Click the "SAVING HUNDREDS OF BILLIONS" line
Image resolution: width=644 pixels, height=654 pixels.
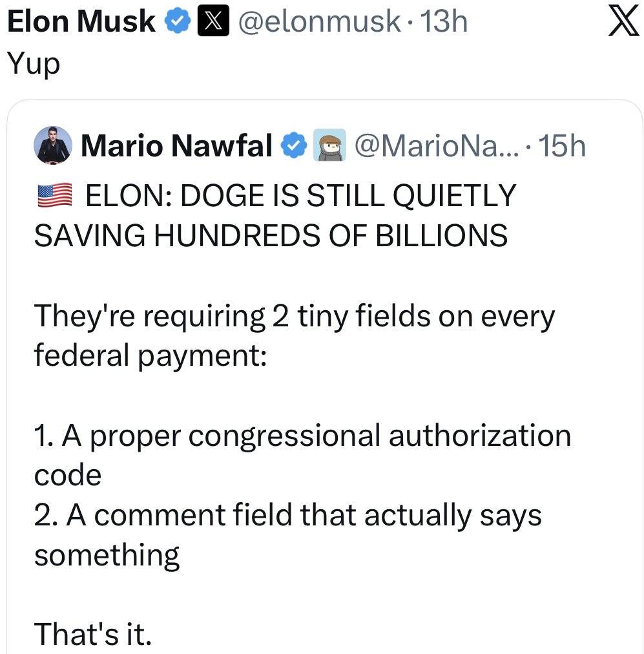(x=271, y=235)
